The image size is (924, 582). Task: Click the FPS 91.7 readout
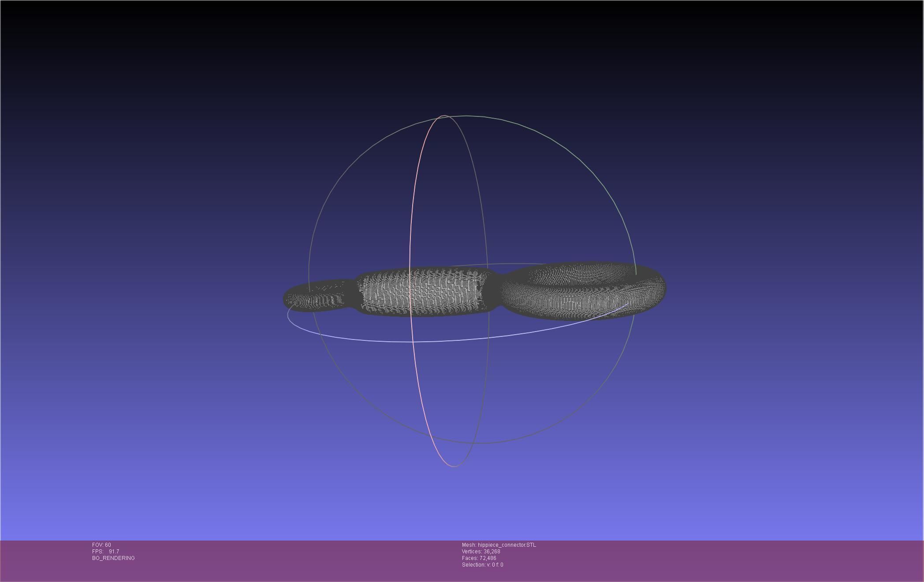pos(106,552)
